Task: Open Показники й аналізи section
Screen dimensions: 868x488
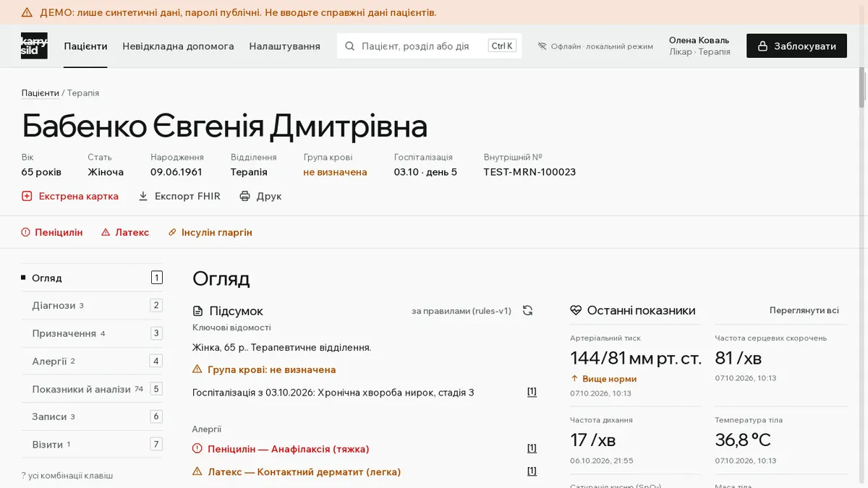Action: [92, 389]
